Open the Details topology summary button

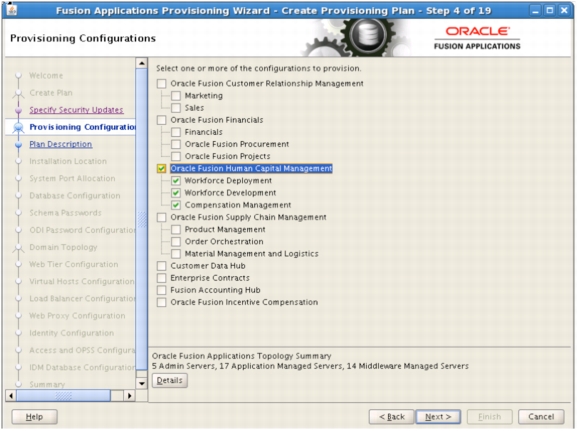tap(170, 380)
